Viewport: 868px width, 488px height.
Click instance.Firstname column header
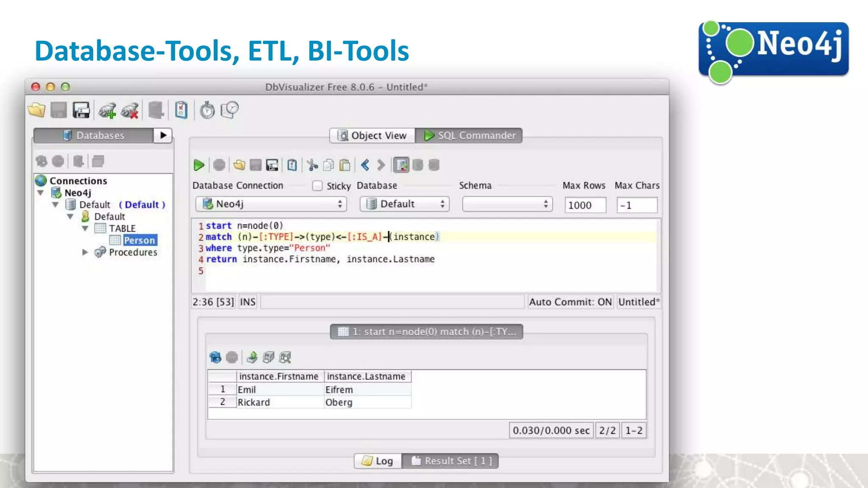point(280,377)
